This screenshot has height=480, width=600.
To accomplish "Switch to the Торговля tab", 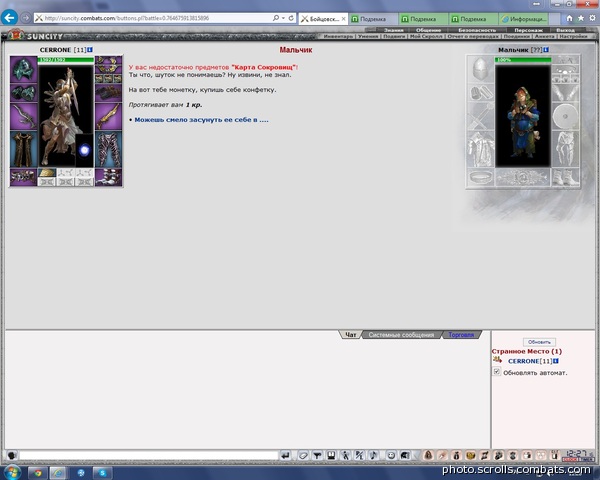I will (461, 335).
